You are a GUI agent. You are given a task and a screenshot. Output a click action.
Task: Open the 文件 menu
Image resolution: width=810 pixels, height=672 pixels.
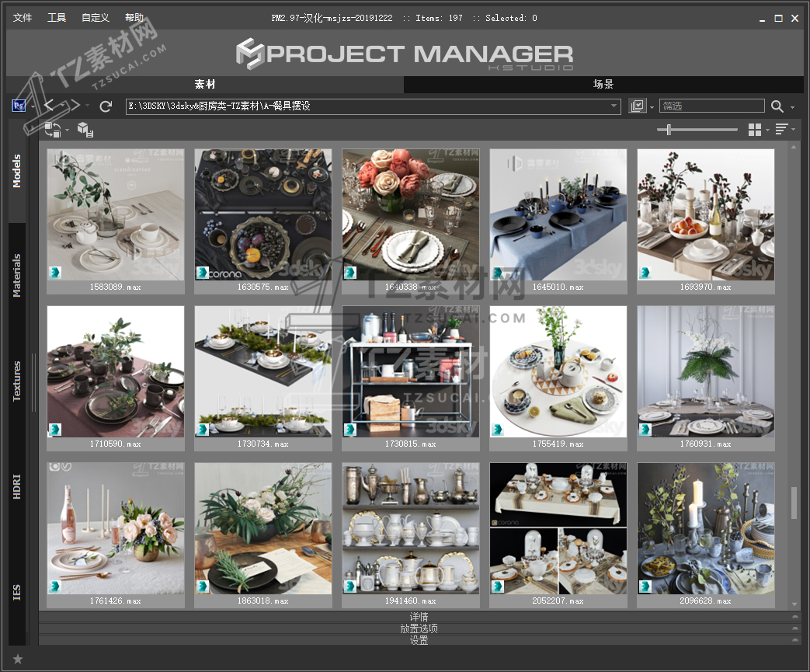pyautogui.click(x=23, y=18)
